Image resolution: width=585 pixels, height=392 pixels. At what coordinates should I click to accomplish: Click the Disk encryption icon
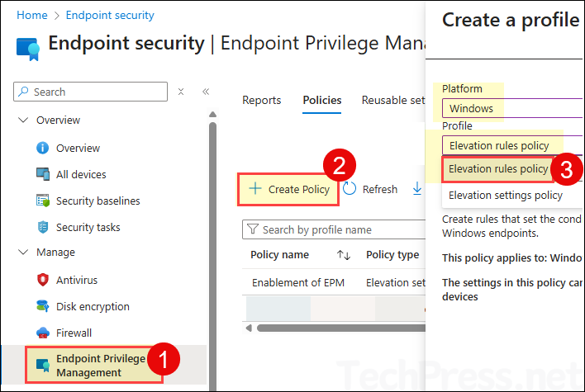(42, 306)
